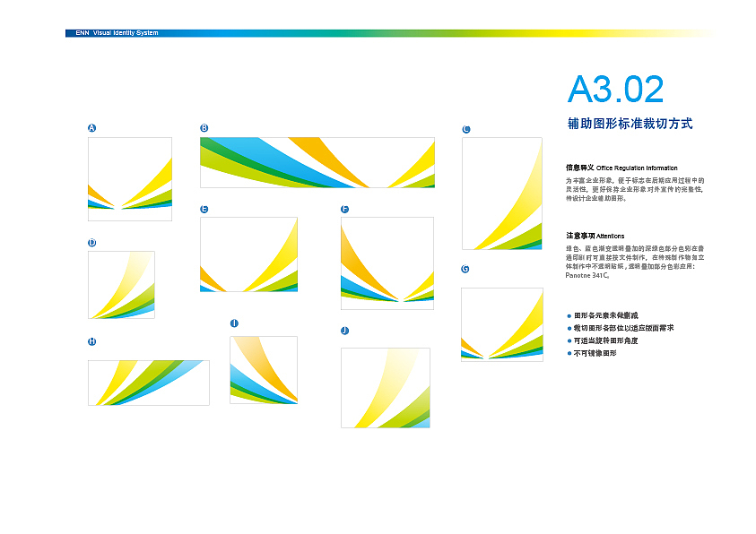Image resolution: width=756 pixels, height=534 pixels.
Task: Select orange-blue crop thumbnail I
Action: point(264,370)
